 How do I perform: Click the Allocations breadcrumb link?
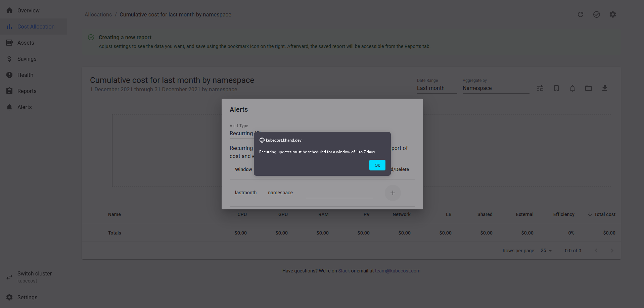click(x=98, y=14)
